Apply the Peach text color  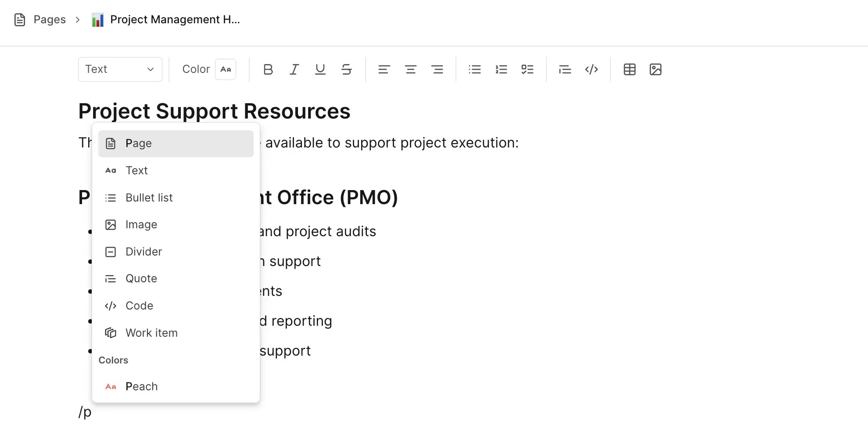[x=142, y=386]
